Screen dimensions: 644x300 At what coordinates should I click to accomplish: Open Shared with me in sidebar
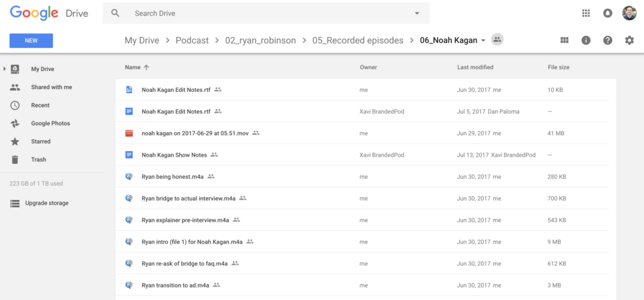[x=52, y=87]
